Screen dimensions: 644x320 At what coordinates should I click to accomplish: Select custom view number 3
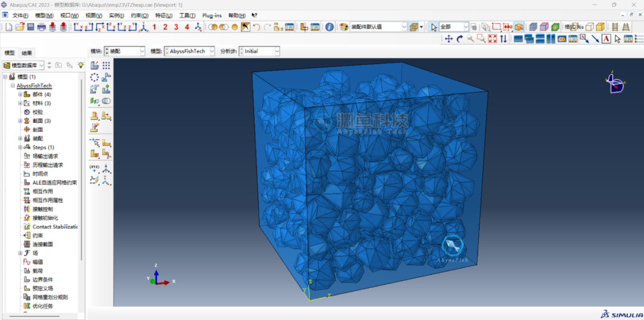click(176, 27)
